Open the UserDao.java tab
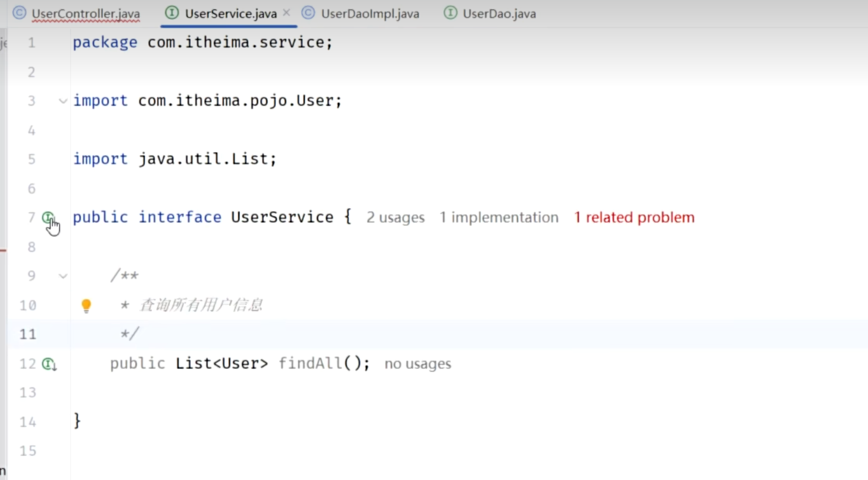The height and width of the screenshot is (480, 868). (499, 13)
